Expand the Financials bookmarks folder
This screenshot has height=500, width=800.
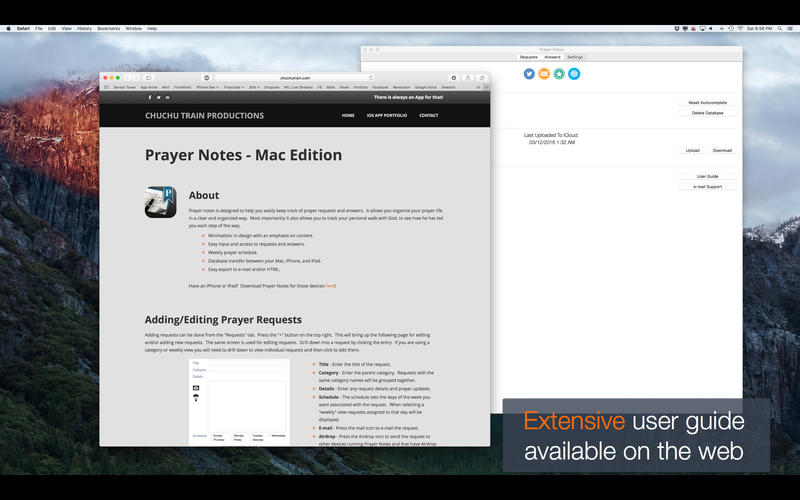236,87
